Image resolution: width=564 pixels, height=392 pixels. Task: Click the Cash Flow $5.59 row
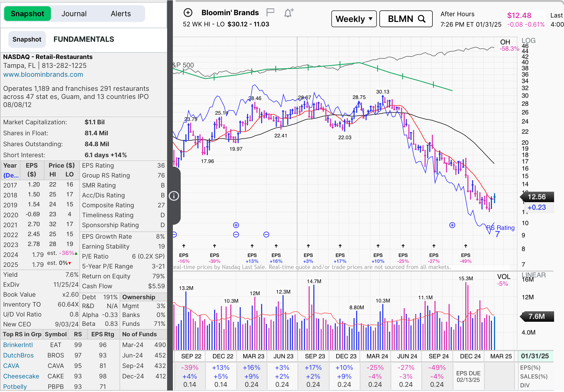click(x=123, y=286)
